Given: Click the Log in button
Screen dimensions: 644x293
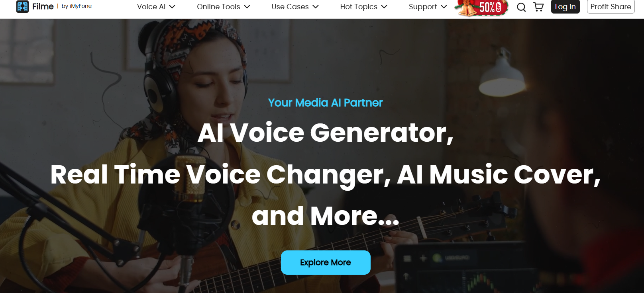Looking at the screenshot, I should (565, 7).
